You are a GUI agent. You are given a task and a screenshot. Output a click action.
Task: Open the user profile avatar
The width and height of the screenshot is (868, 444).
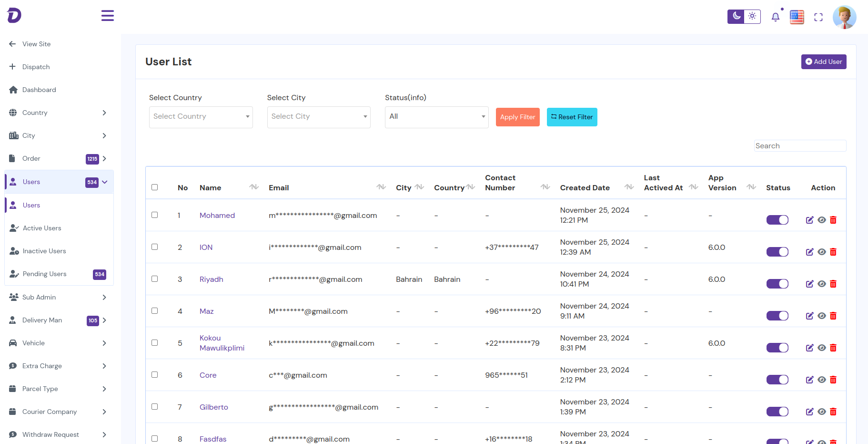pos(844,17)
